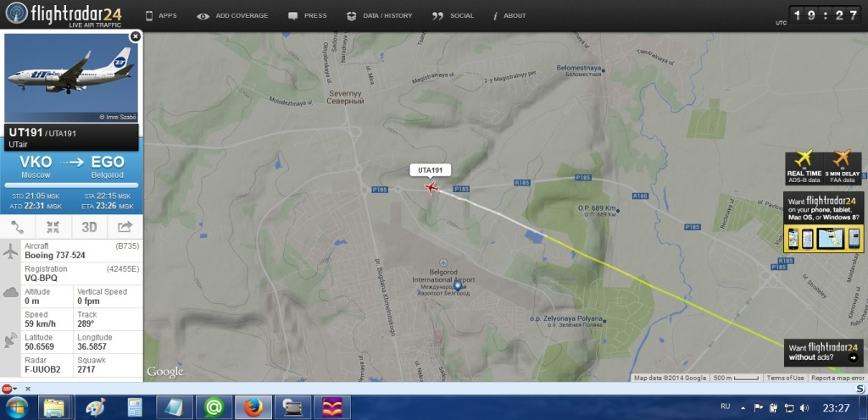Screen dimensions: 868x420
Task: Open the network tray icon
Action: (789, 408)
